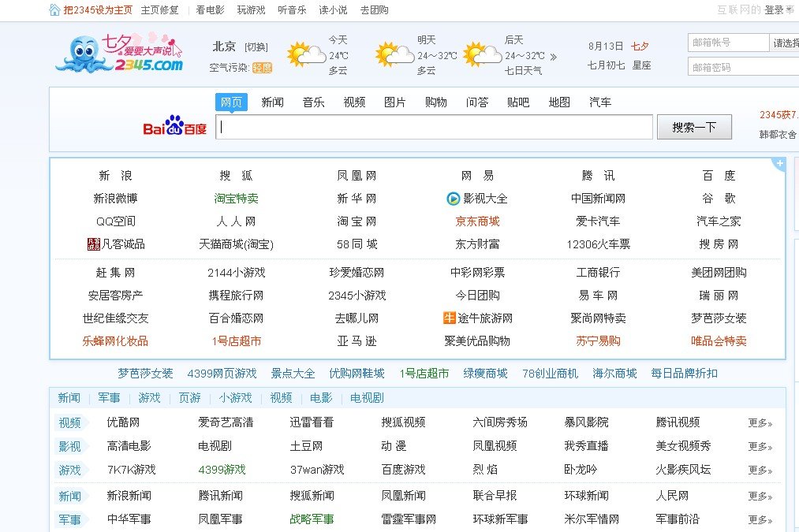This screenshot has width=799, height=532.
Task: Open 主页修复 in the top bar
Action: 159,10
